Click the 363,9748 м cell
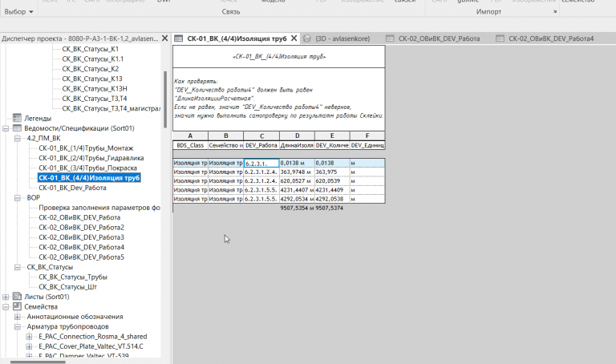The image size is (616, 364). pyautogui.click(x=297, y=172)
